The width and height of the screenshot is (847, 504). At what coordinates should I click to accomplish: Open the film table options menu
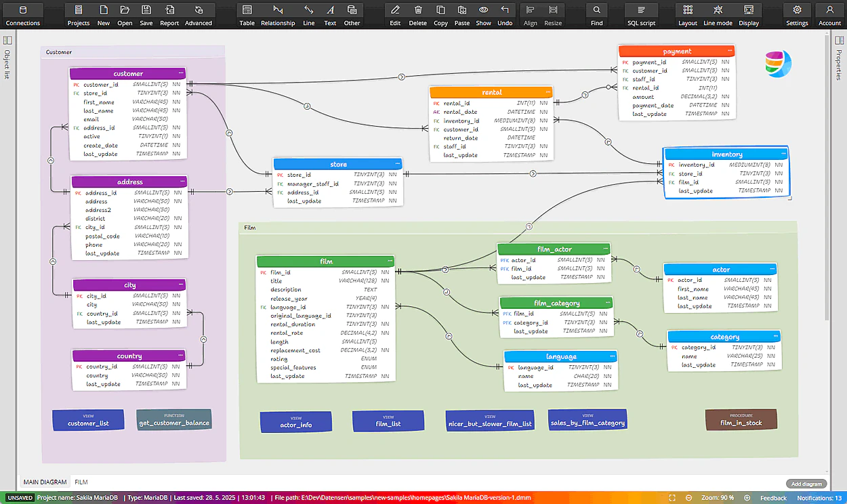390,261
